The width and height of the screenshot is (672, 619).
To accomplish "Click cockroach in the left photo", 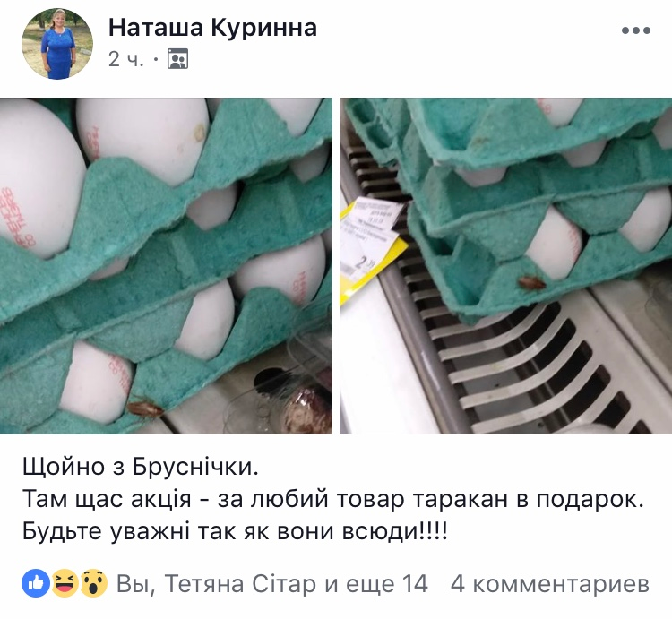I will [x=145, y=408].
